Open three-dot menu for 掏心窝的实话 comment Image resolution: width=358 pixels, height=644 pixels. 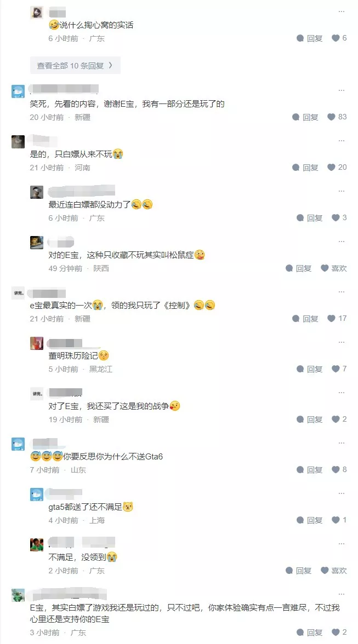click(342, 12)
